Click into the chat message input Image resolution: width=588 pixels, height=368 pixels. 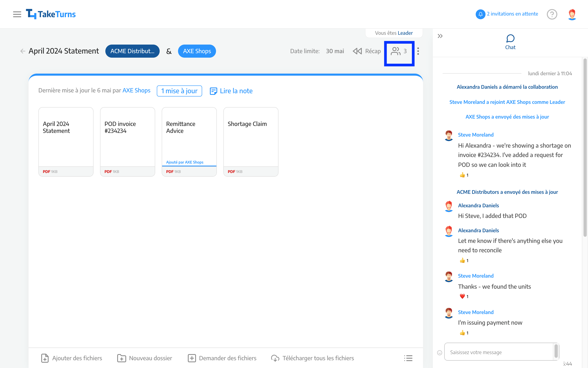(499, 352)
